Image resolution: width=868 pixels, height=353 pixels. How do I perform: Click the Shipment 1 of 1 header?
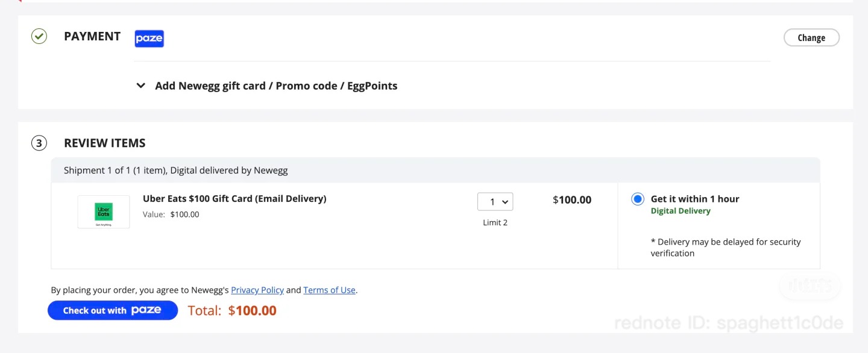point(176,170)
